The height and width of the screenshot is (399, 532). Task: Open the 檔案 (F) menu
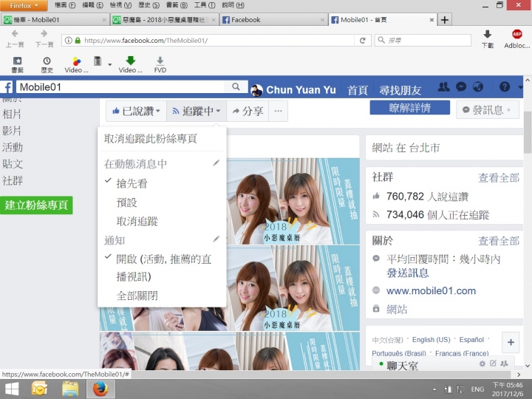(x=65, y=5)
